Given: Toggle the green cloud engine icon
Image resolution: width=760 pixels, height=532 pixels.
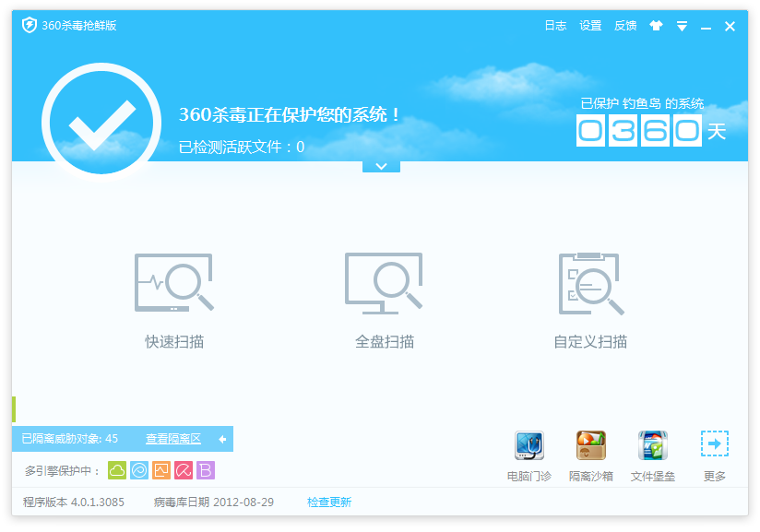Looking at the screenshot, I should pyautogui.click(x=117, y=470).
